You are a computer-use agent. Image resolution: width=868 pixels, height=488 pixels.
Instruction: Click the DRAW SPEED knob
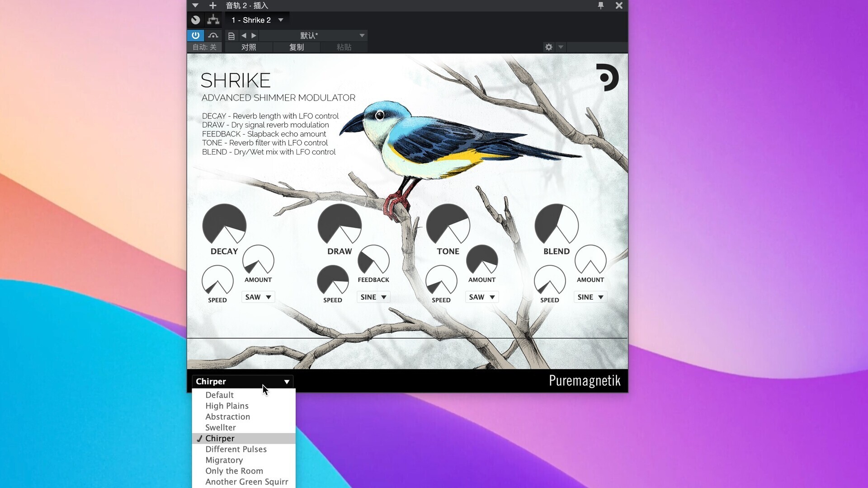click(333, 281)
